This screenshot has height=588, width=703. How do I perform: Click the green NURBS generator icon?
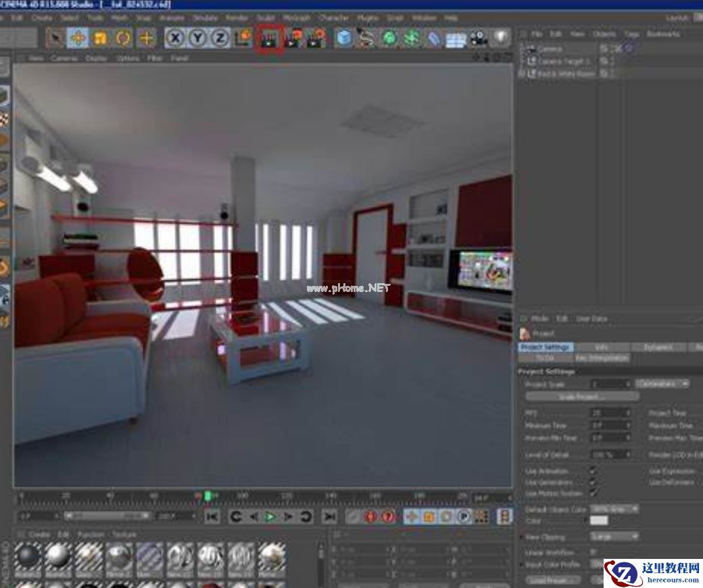pos(389,39)
